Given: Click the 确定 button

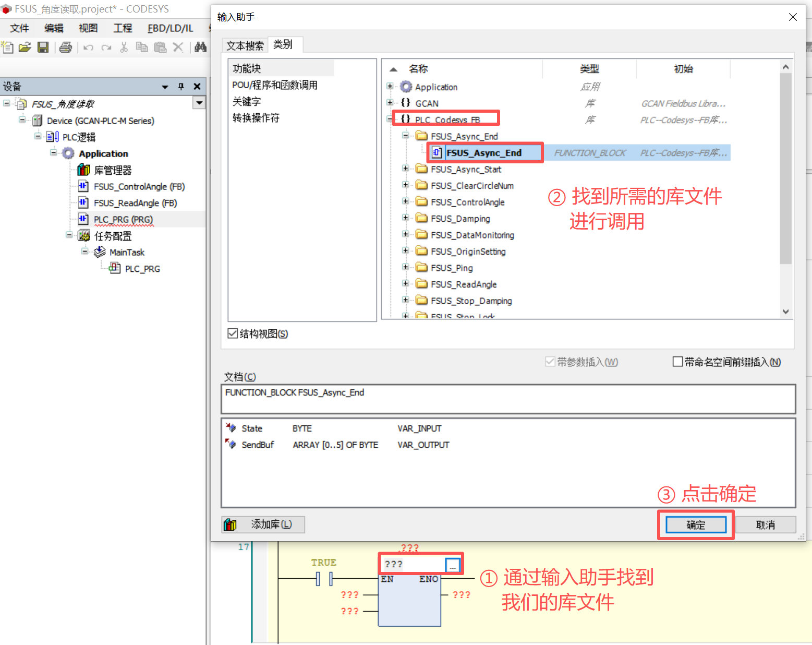Looking at the screenshot, I should tap(695, 525).
